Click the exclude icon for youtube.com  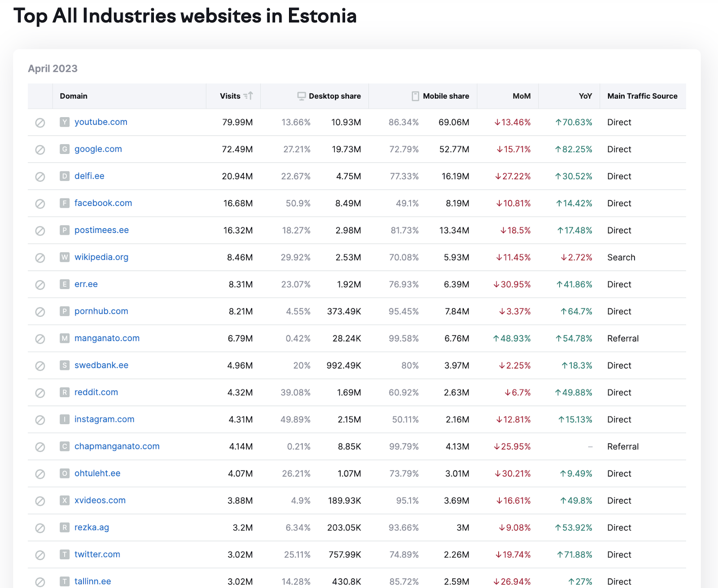(40, 123)
